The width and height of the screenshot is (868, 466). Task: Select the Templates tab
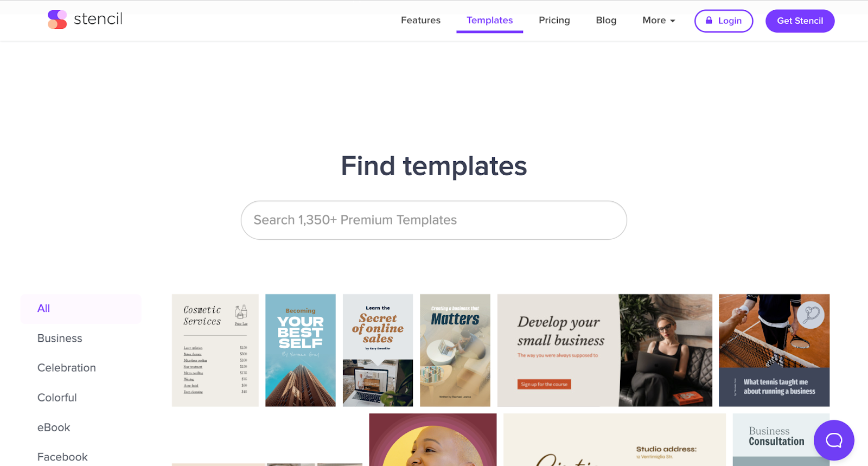489,21
